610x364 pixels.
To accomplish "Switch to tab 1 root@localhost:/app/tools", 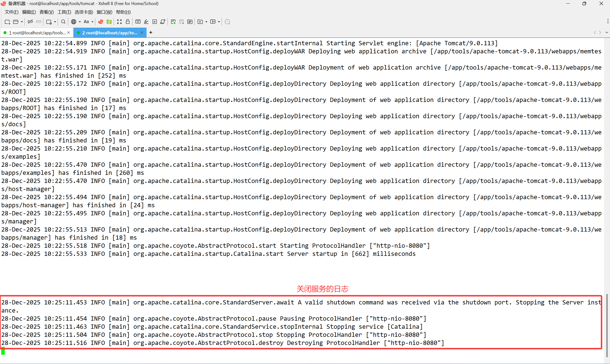I will (x=37, y=33).
